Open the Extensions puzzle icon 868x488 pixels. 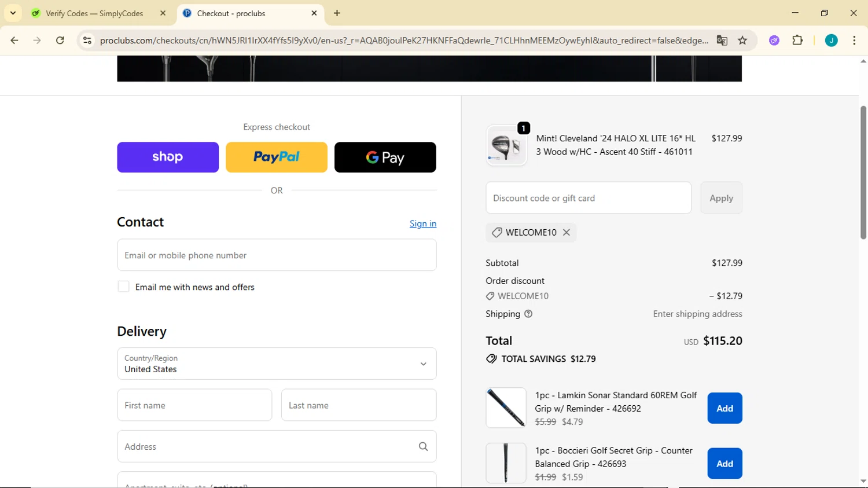point(797,41)
